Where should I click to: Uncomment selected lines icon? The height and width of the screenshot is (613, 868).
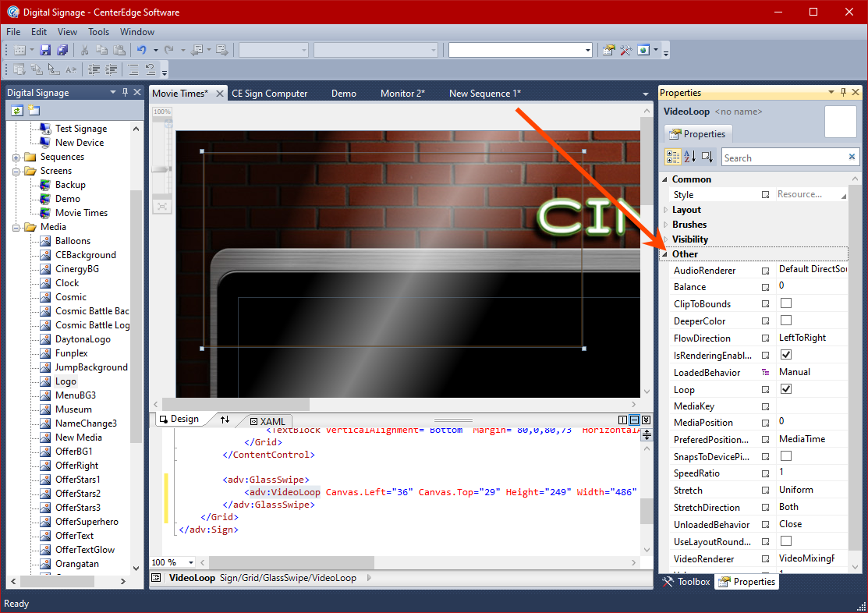pyautogui.click(x=151, y=69)
